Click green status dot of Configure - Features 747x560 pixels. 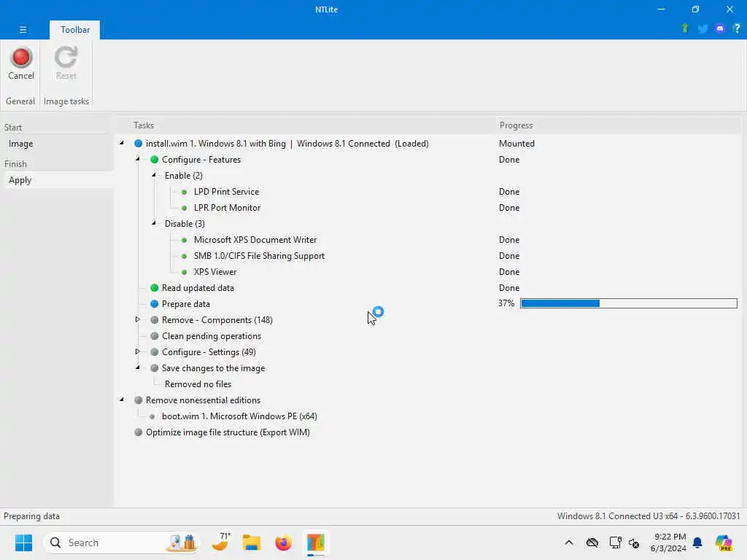[155, 160]
